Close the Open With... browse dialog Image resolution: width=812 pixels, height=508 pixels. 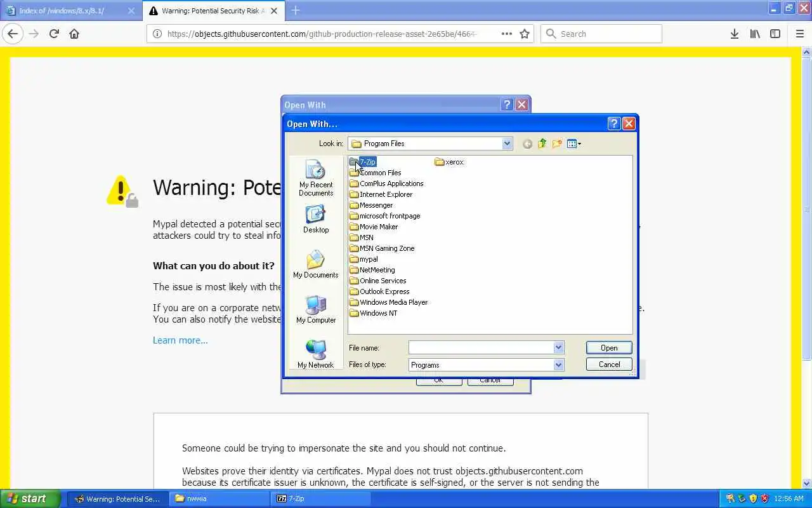tap(629, 123)
